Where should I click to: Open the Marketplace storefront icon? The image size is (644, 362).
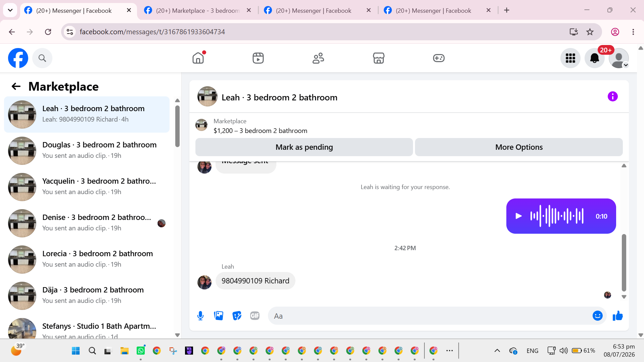378,58
